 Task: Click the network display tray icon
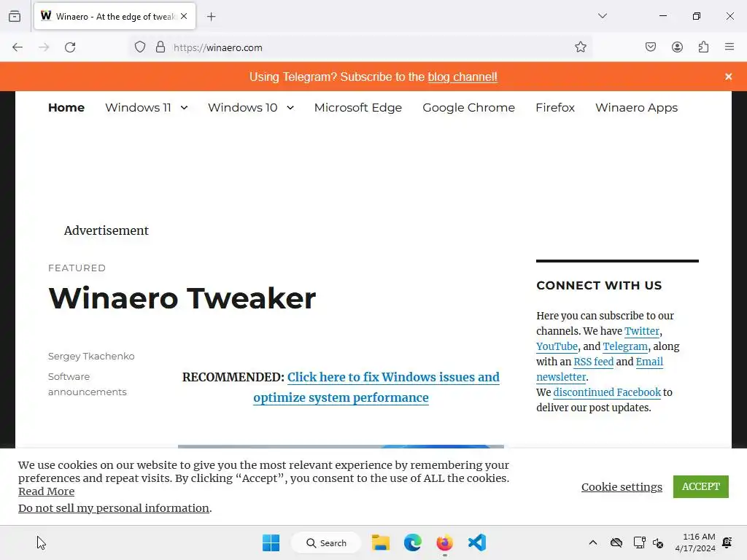(639, 542)
